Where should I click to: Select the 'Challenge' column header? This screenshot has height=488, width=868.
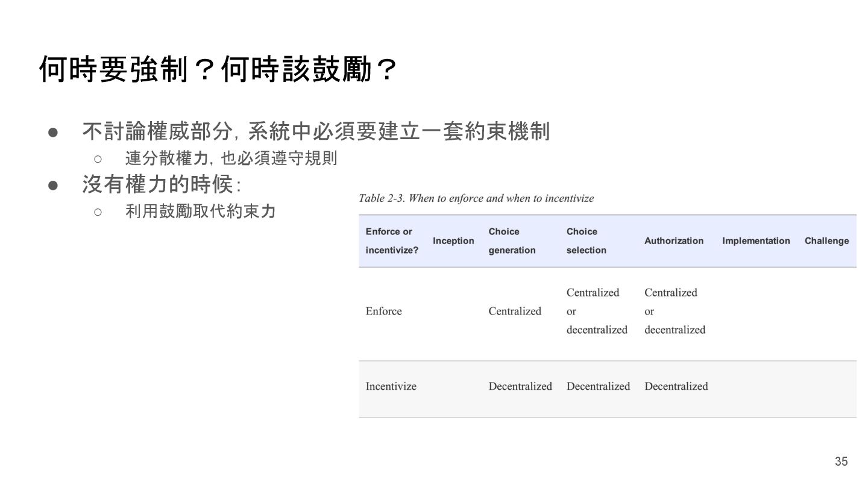pos(826,241)
